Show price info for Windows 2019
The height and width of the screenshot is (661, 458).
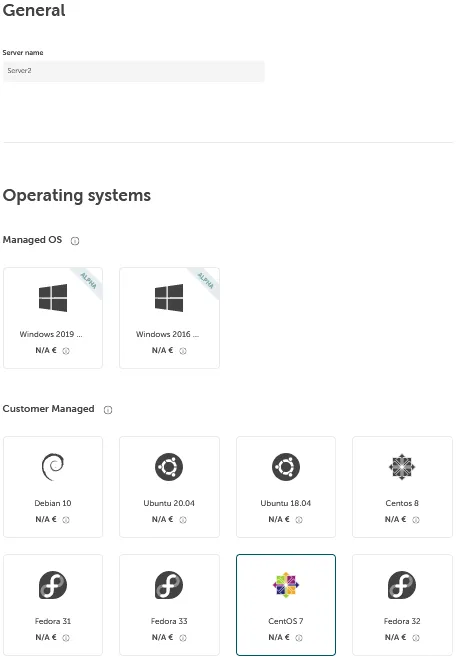[x=66, y=351]
